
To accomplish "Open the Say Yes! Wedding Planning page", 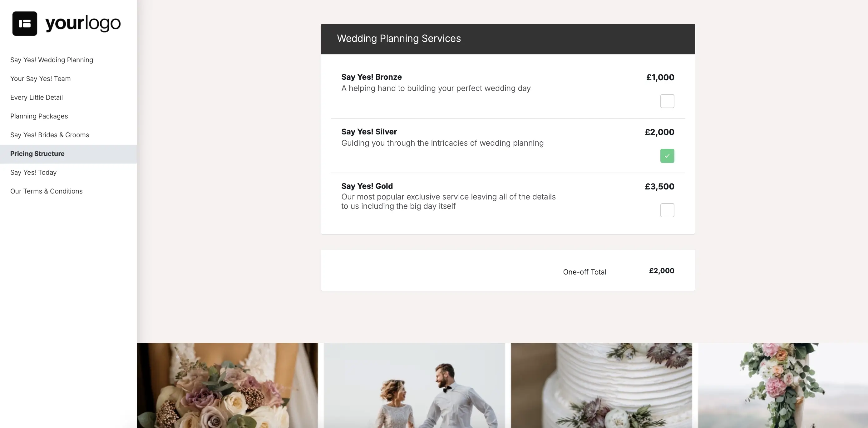I will 52,60.
